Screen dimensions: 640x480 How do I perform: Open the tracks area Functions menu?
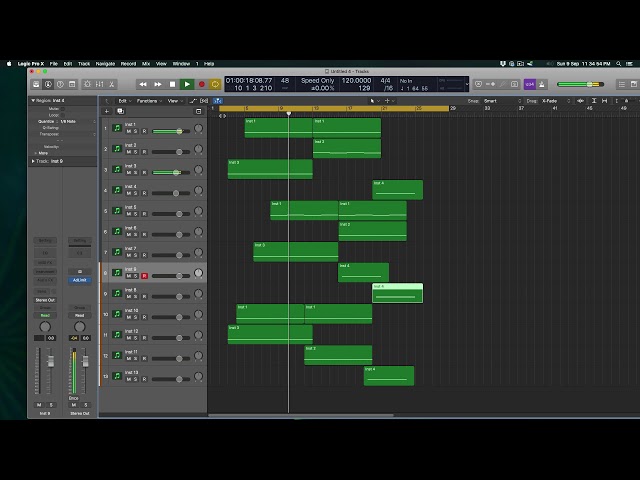[149, 101]
